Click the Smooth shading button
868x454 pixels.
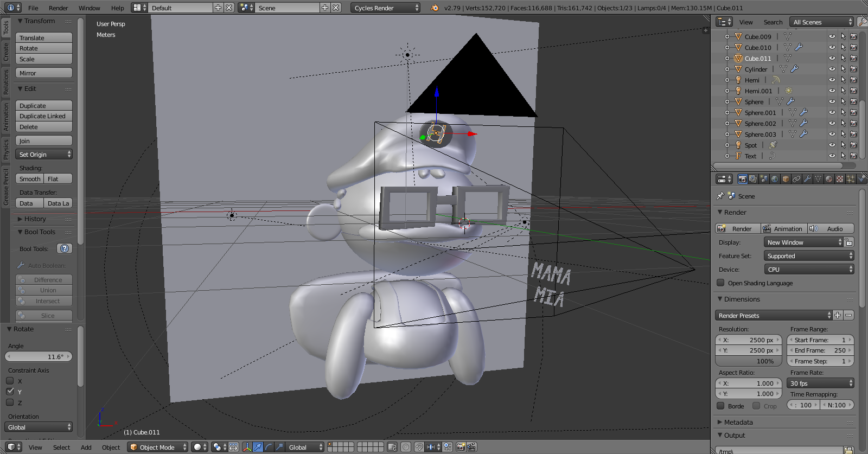click(x=30, y=178)
